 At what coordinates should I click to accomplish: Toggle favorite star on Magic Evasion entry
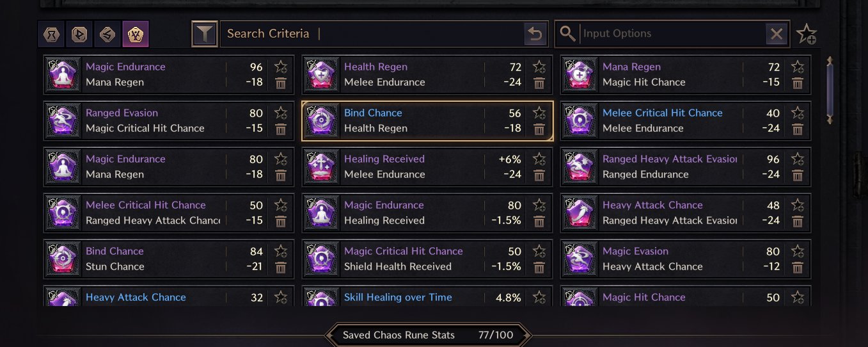pyautogui.click(x=798, y=251)
